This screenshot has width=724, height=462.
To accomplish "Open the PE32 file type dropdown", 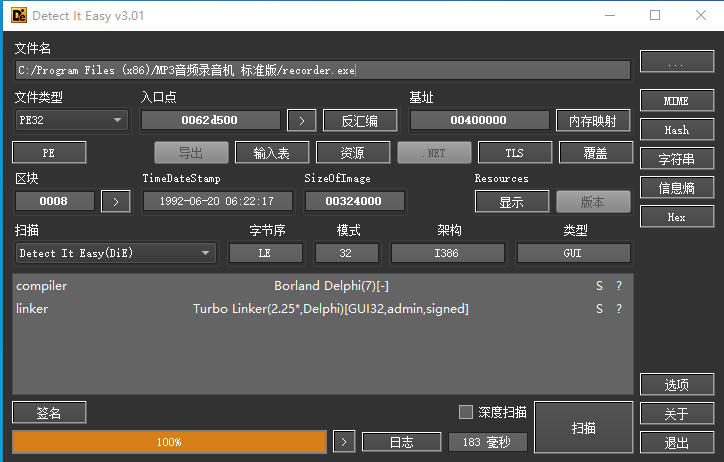I will tap(71, 120).
